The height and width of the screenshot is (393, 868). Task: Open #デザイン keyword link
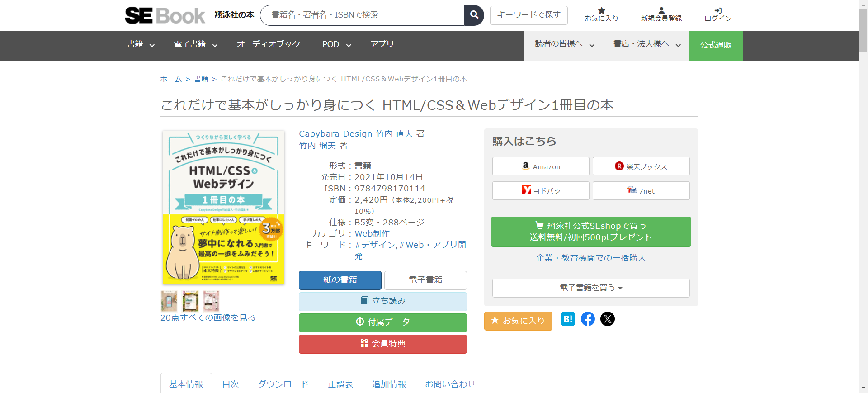pyautogui.click(x=375, y=245)
